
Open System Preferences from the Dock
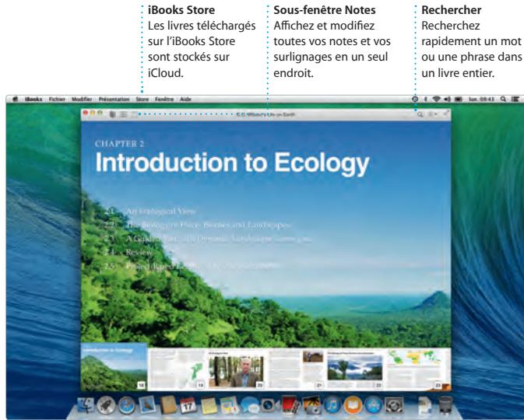pos(394,405)
